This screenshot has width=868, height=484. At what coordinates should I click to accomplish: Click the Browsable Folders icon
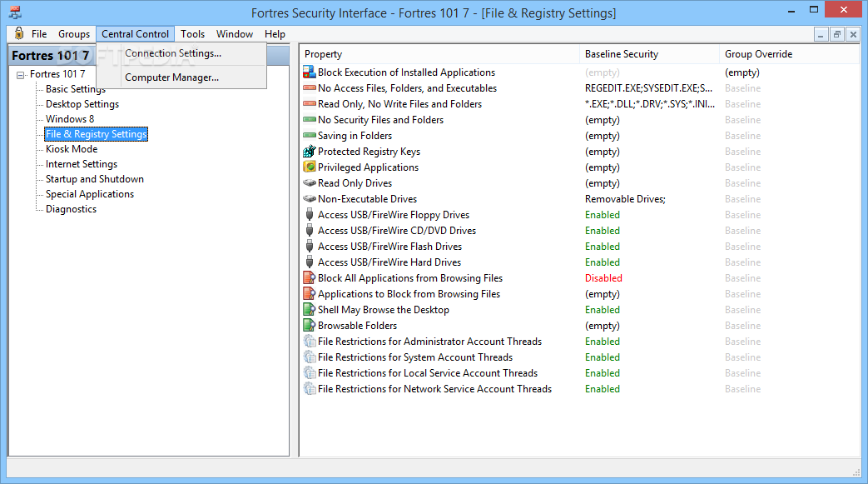(x=310, y=325)
